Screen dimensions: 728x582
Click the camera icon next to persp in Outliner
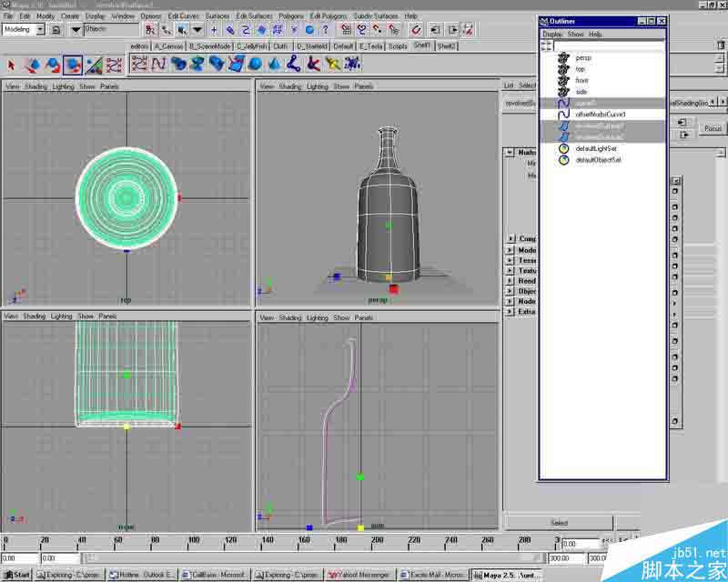pos(563,57)
